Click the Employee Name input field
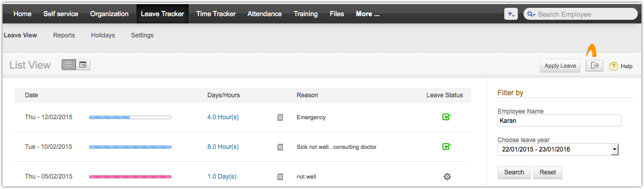This screenshot has height=189, width=644. [559, 120]
